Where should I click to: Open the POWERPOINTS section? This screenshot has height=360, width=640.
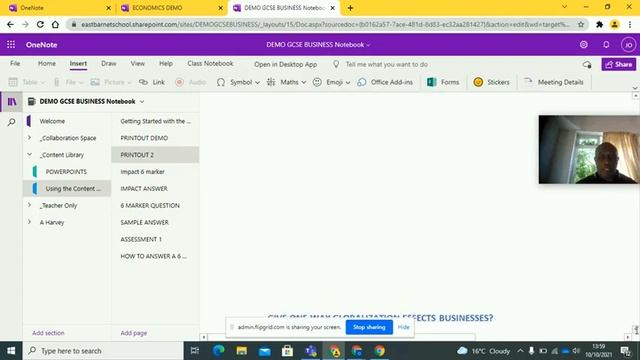[x=66, y=172]
